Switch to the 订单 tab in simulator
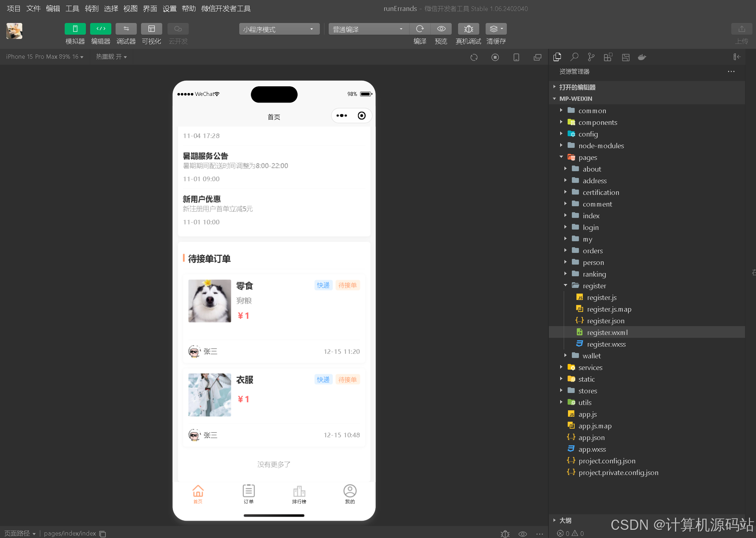The height and width of the screenshot is (538, 756). pos(248,494)
